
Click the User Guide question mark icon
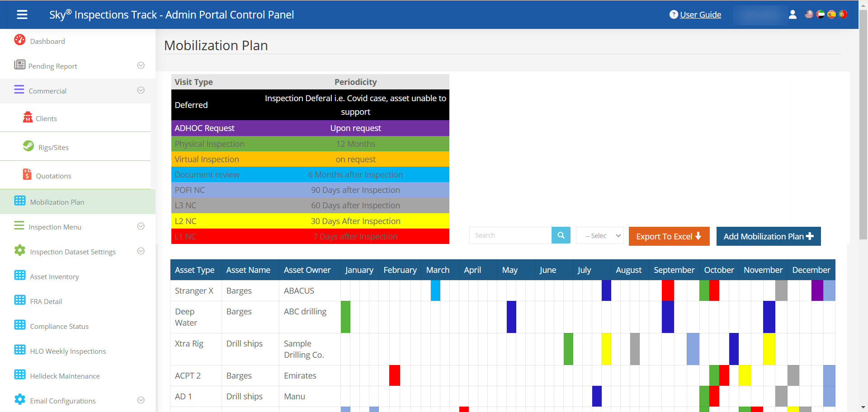(x=673, y=14)
